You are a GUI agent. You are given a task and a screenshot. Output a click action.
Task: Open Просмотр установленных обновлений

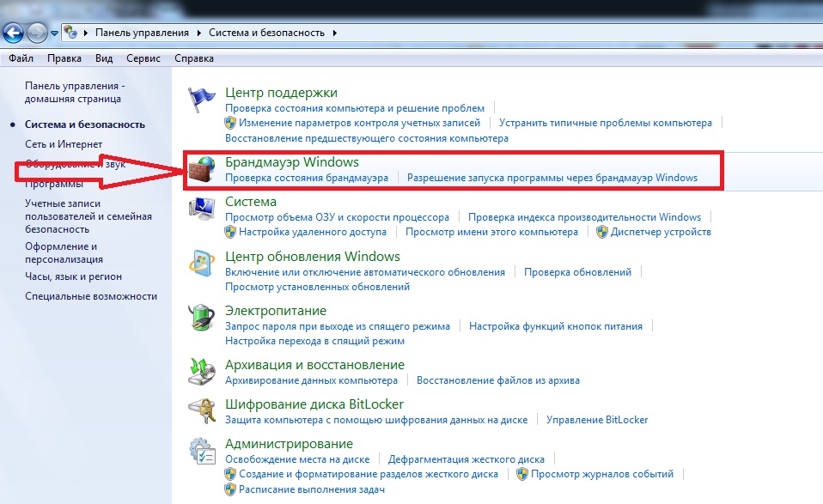pos(318,287)
